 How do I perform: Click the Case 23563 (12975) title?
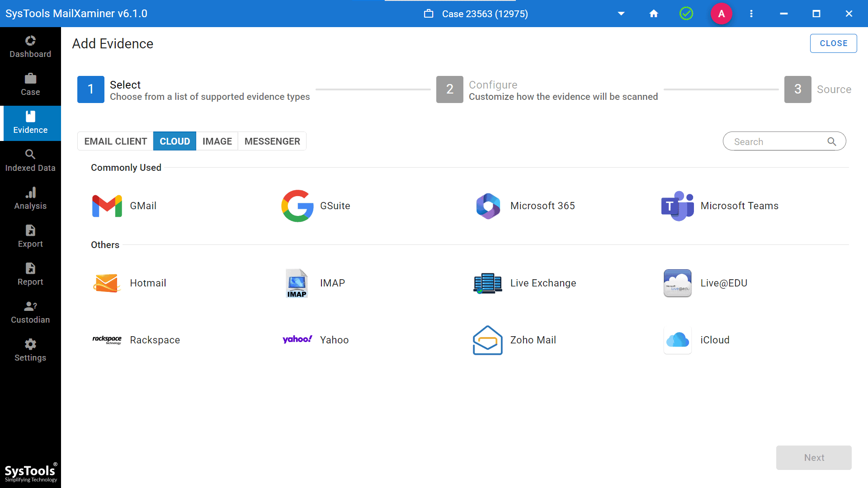coord(485,14)
